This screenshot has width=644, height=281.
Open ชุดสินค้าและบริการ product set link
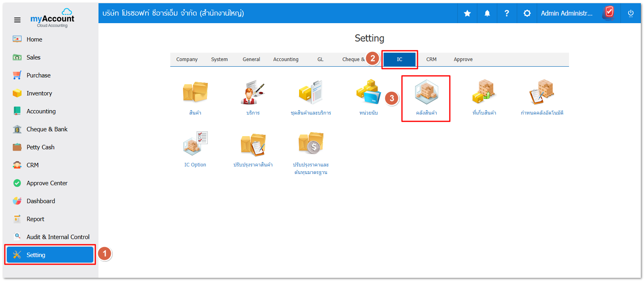(x=311, y=113)
